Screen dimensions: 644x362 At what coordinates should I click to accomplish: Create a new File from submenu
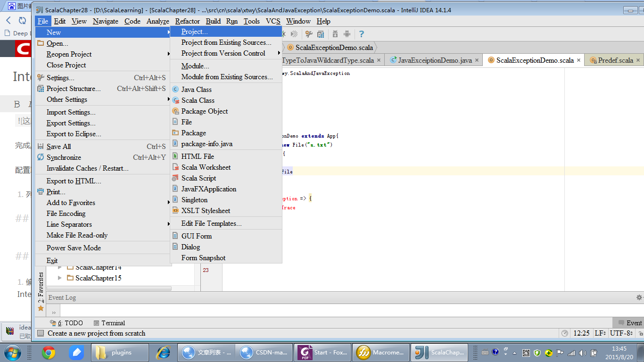226,122
